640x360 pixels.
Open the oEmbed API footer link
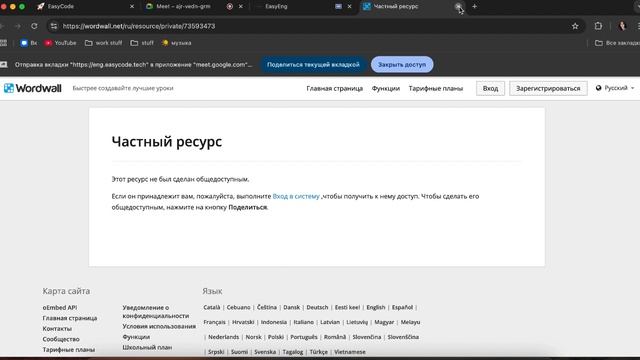[60, 308]
